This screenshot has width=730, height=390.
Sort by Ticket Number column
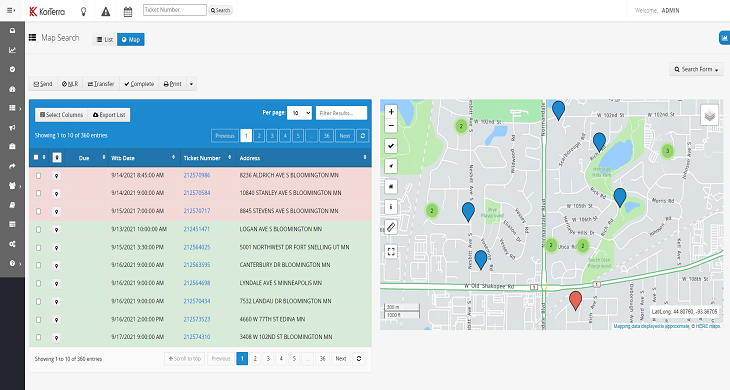(208, 158)
